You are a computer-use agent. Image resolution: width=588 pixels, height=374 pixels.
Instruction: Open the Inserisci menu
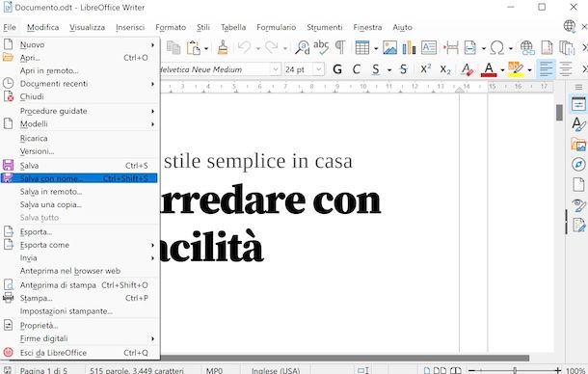pos(130,27)
